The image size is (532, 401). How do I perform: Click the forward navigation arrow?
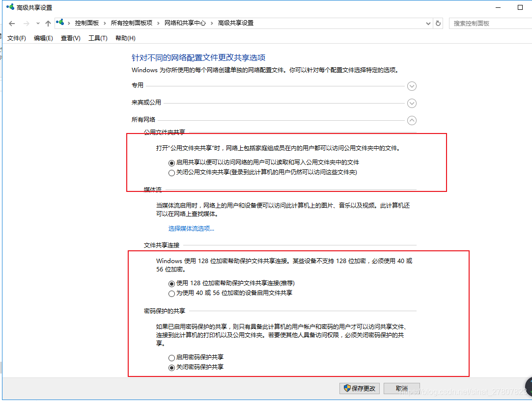click(26, 24)
